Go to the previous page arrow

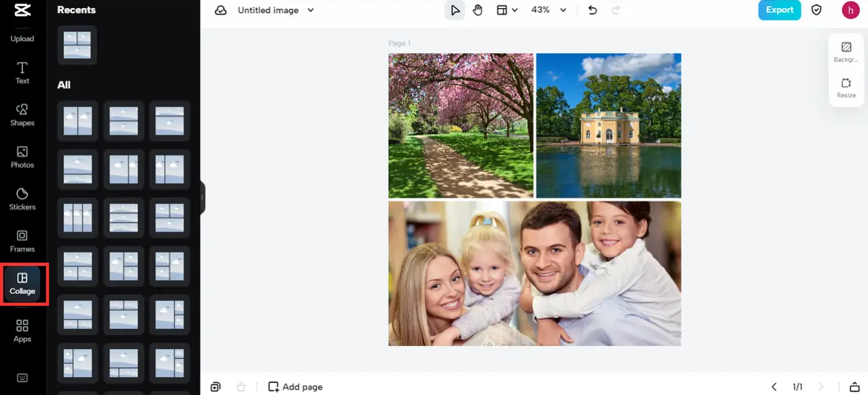[774, 386]
